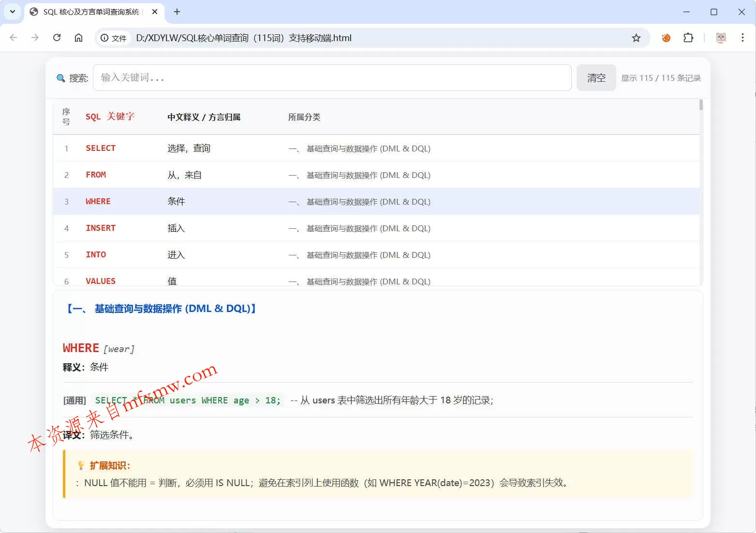Select the VALUES keyword row

coord(376,277)
